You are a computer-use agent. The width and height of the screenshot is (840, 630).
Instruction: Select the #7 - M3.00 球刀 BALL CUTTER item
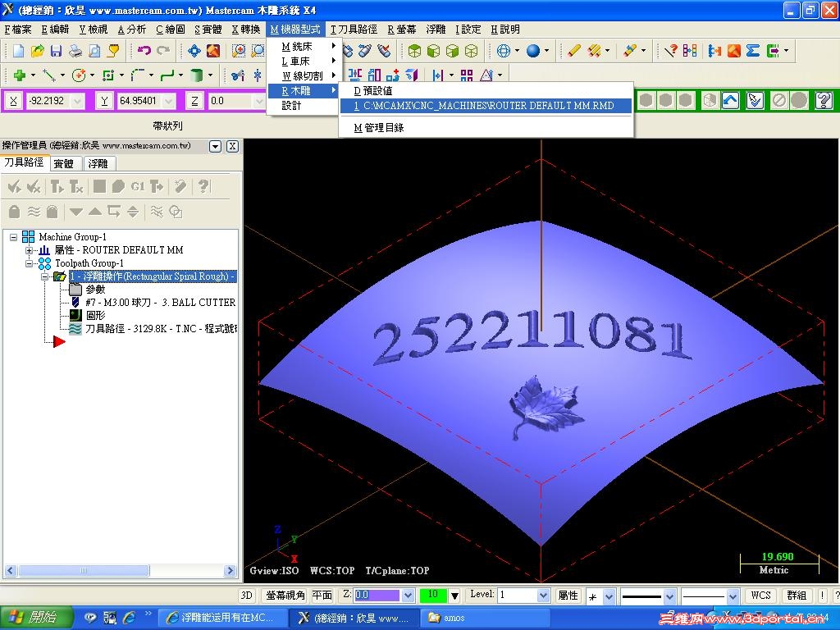(160, 303)
